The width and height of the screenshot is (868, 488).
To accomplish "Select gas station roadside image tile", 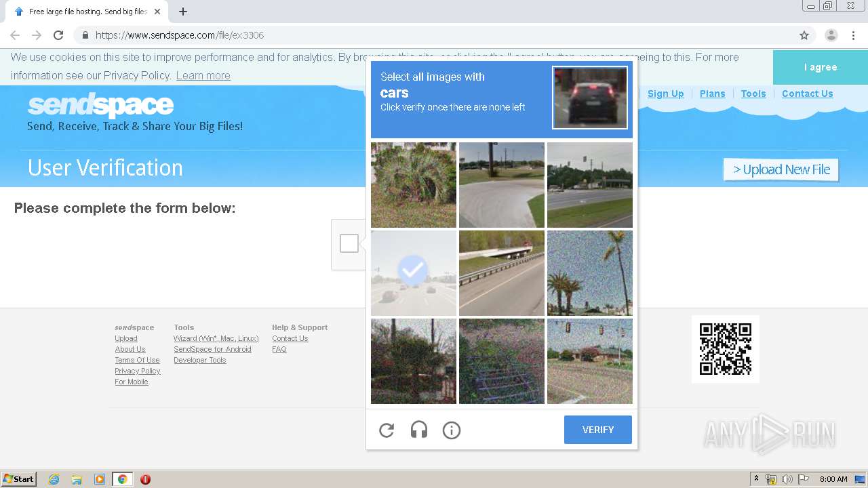I will pos(590,185).
